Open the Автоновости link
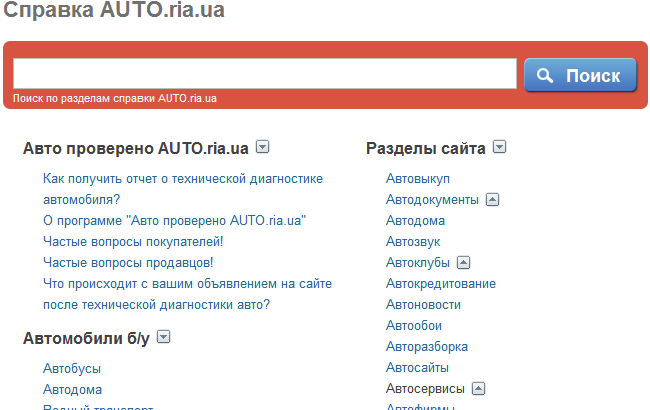Image resolution: width=650 pixels, height=410 pixels. tap(423, 305)
